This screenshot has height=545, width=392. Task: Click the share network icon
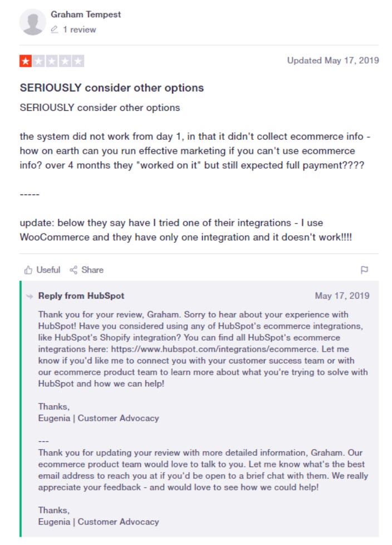point(73,270)
